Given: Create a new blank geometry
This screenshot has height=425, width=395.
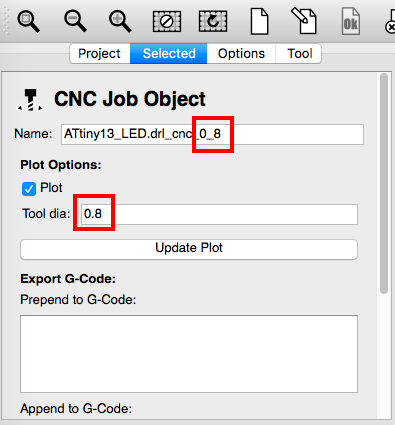Looking at the screenshot, I should (x=259, y=22).
